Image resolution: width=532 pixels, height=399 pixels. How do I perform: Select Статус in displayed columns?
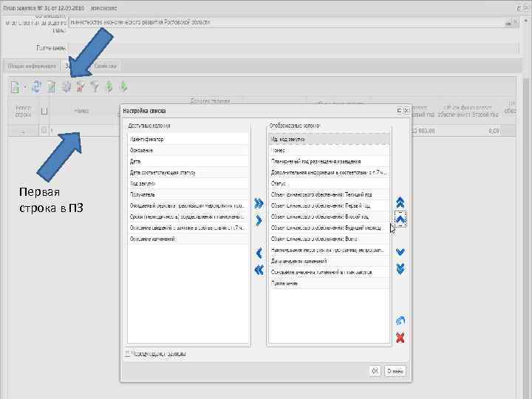pyautogui.click(x=329, y=183)
